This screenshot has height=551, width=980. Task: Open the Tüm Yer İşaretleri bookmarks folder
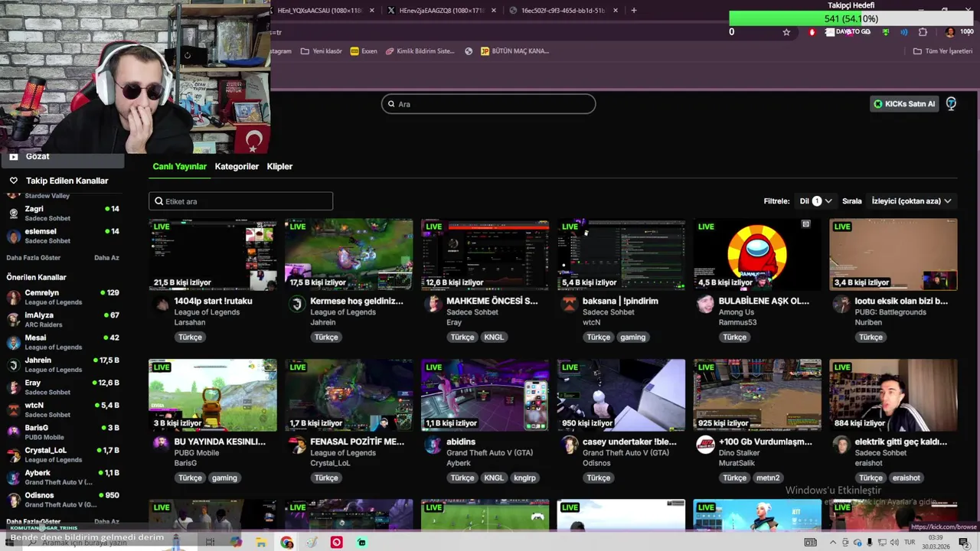point(942,51)
